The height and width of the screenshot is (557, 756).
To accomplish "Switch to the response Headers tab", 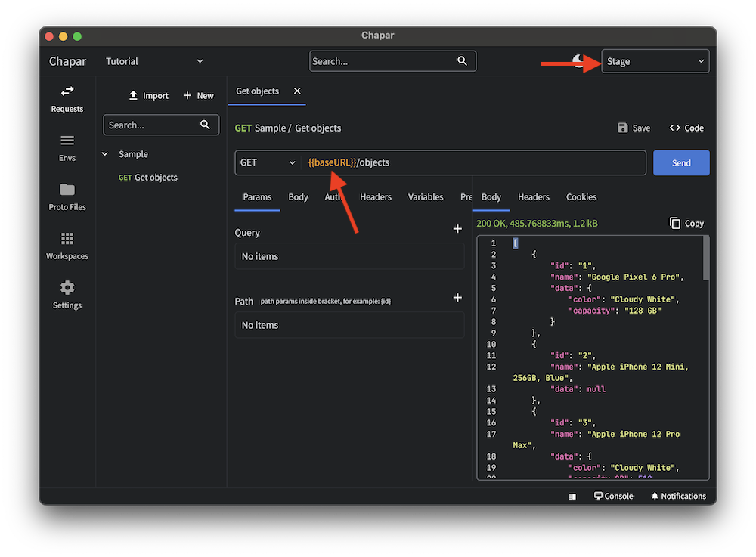I will pyautogui.click(x=533, y=196).
